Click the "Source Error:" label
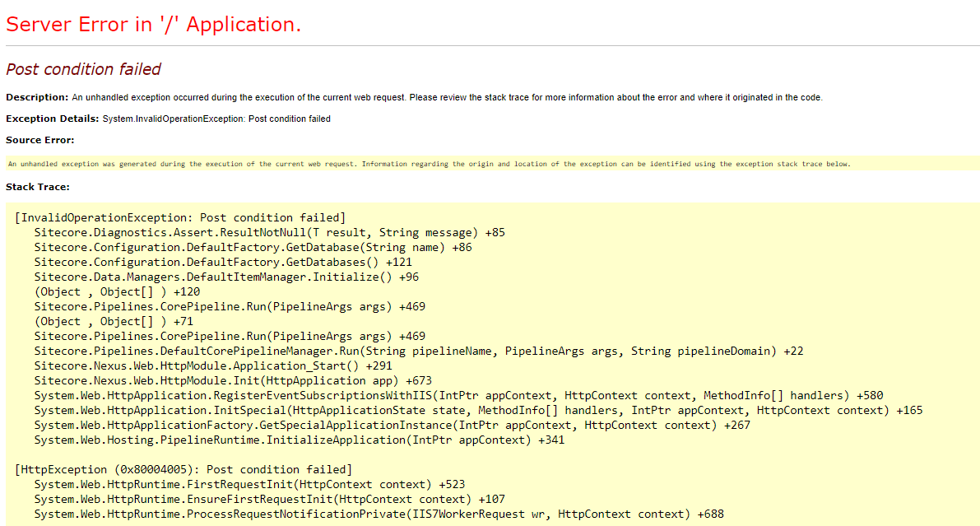980x526 pixels. 40,140
